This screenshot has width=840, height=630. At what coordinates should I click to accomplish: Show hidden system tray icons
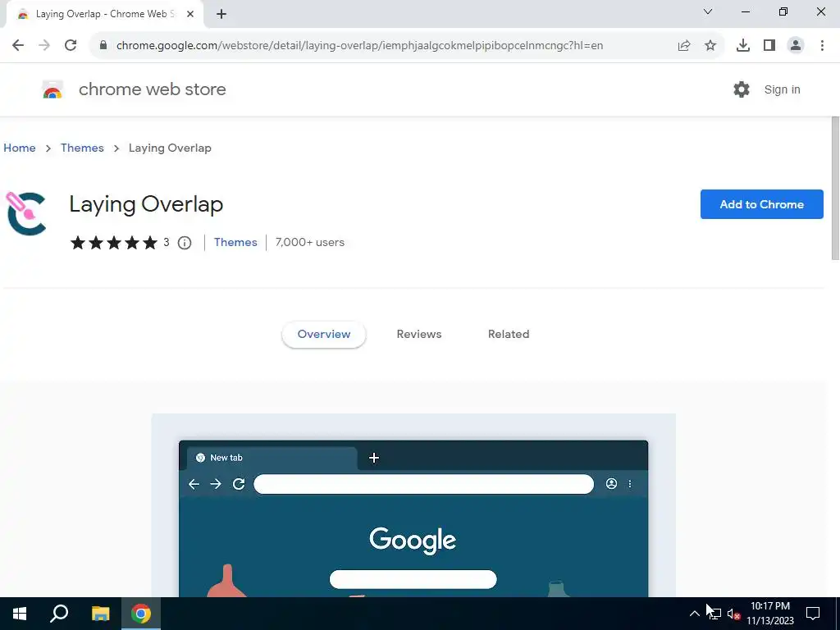(694, 614)
